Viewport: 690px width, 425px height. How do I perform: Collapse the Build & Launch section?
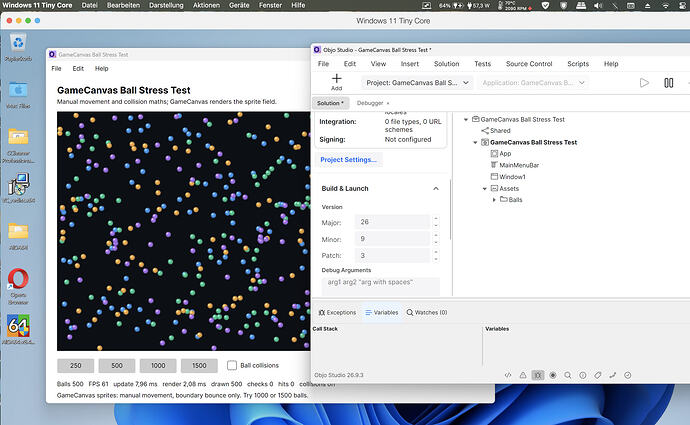coord(436,188)
